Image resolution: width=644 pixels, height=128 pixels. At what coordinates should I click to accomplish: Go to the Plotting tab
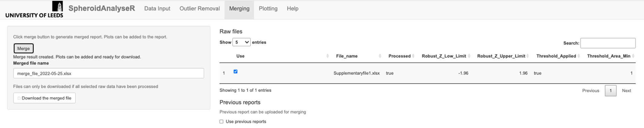tap(268, 9)
